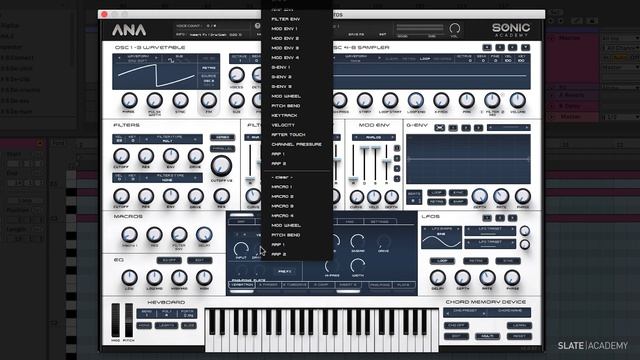Open the G-ENV preset selector bar
This screenshot has width=640, height=360.
[509, 128]
